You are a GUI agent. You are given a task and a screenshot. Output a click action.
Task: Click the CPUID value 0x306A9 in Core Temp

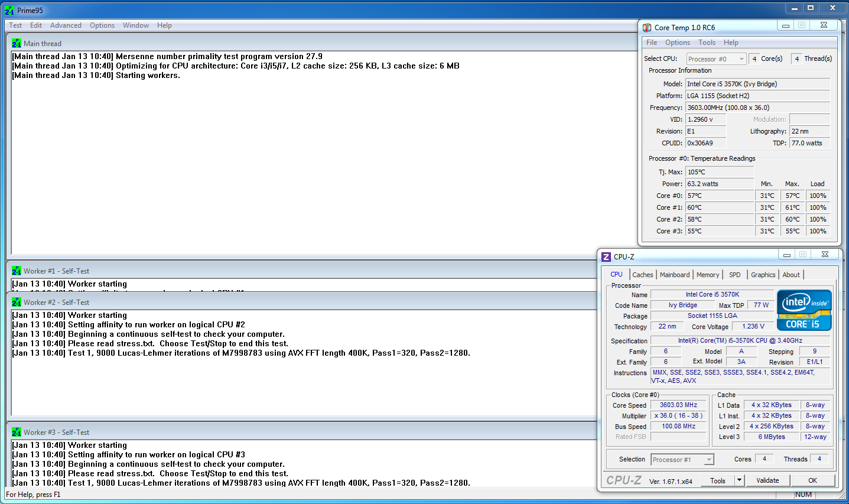(x=705, y=143)
